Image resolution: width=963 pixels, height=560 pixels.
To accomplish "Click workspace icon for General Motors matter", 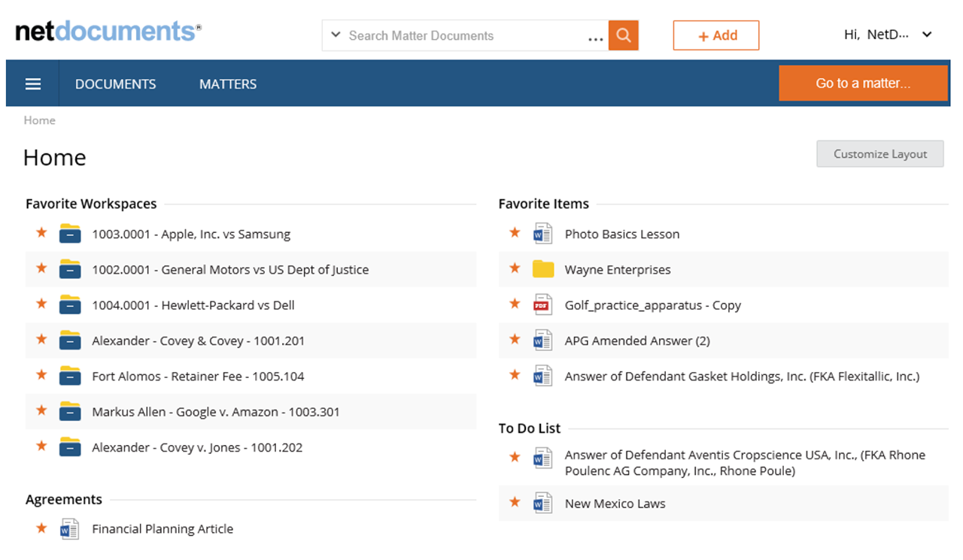I will 70,269.
